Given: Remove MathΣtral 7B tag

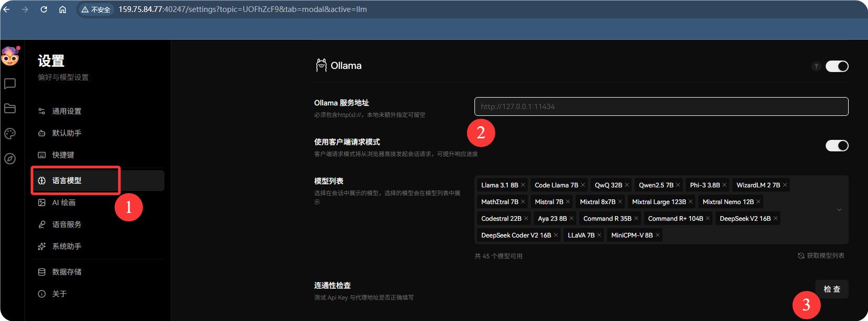Looking at the screenshot, I should (523, 202).
